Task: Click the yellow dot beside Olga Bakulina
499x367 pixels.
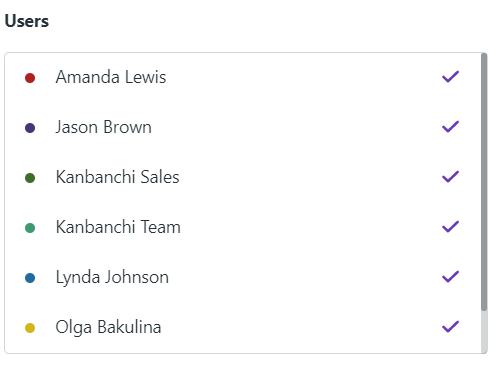Action: point(30,328)
